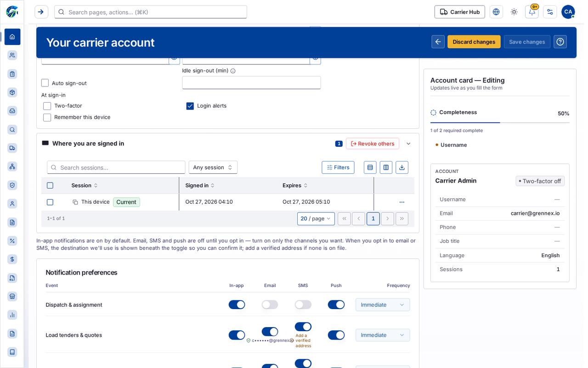Disable Push for Load tenders & quotes

tap(336, 335)
